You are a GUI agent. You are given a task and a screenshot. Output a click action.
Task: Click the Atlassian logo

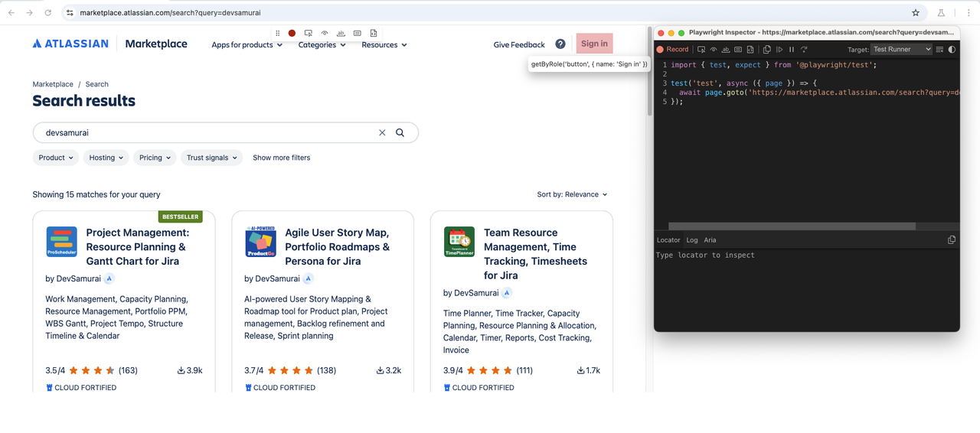click(x=70, y=44)
